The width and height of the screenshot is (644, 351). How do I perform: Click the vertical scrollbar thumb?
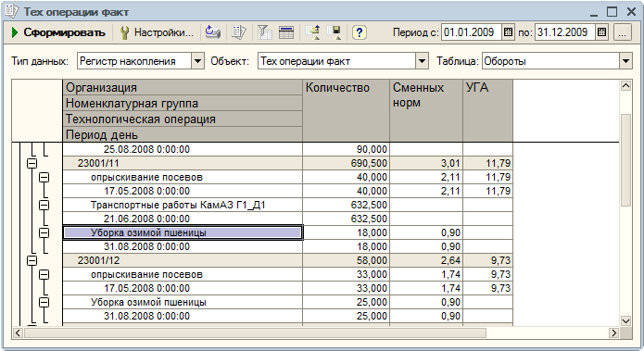click(625, 160)
